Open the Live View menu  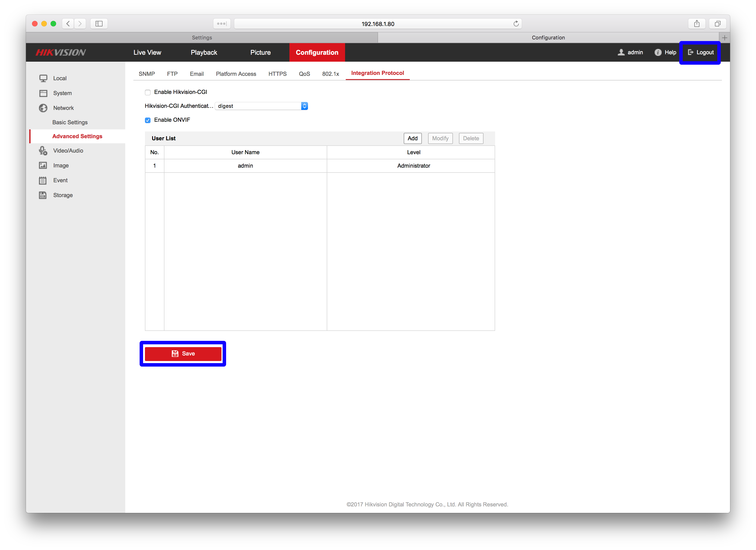pyautogui.click(x=147, y=52)
